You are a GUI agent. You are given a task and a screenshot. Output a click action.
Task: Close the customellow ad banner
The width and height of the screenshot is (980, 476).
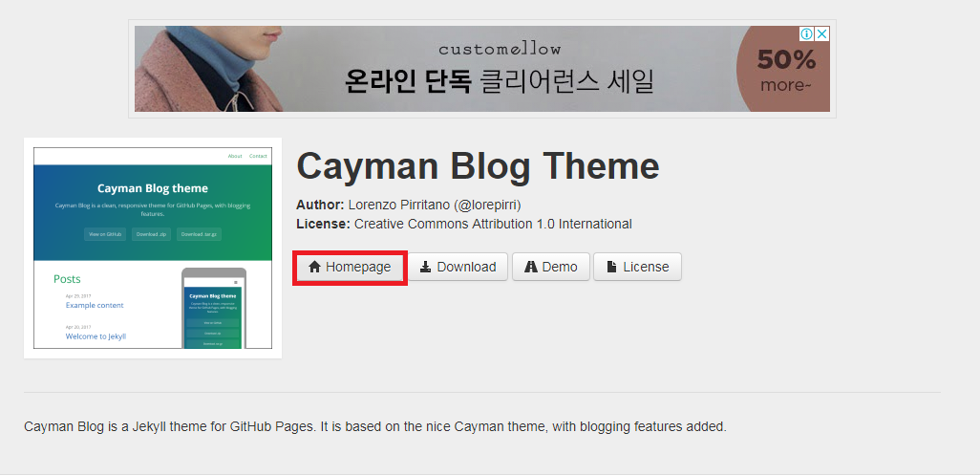[822, 33]
